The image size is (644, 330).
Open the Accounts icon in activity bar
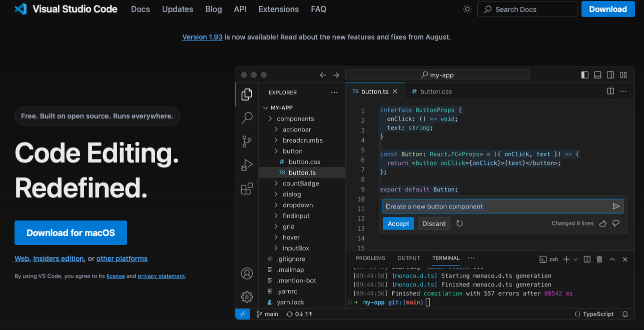(247, 273)
